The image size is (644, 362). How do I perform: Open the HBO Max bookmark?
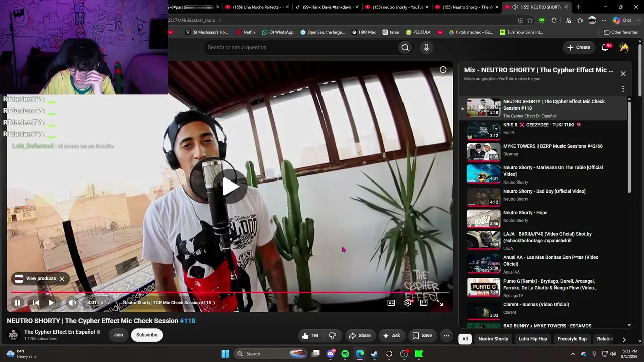(363, 32)
